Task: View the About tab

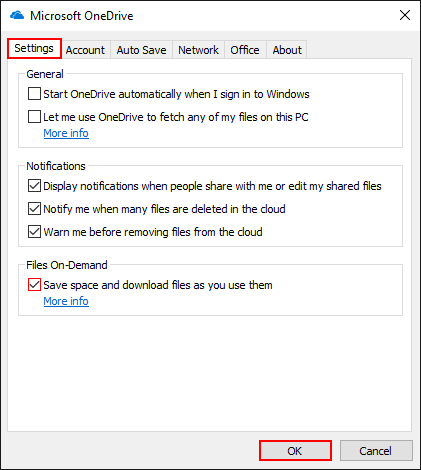Action: click(287, 50)
